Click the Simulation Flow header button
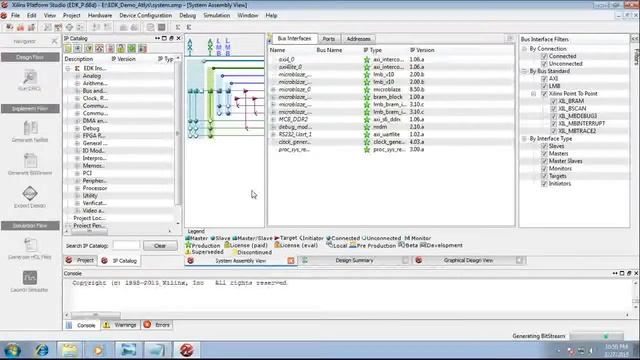Screen dimensions: 640x360 pyautogui.click(x=30, y=226)
